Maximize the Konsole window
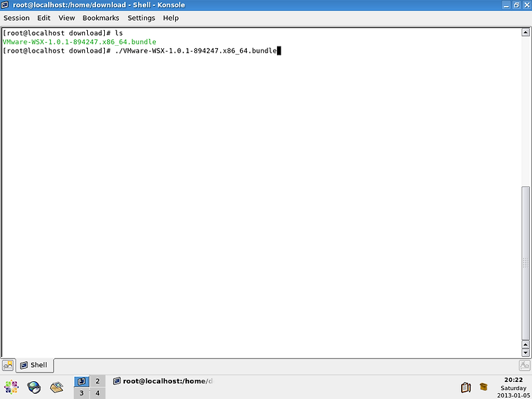The height and width of the screenshot is (399, 532). [x=516, y=5]
